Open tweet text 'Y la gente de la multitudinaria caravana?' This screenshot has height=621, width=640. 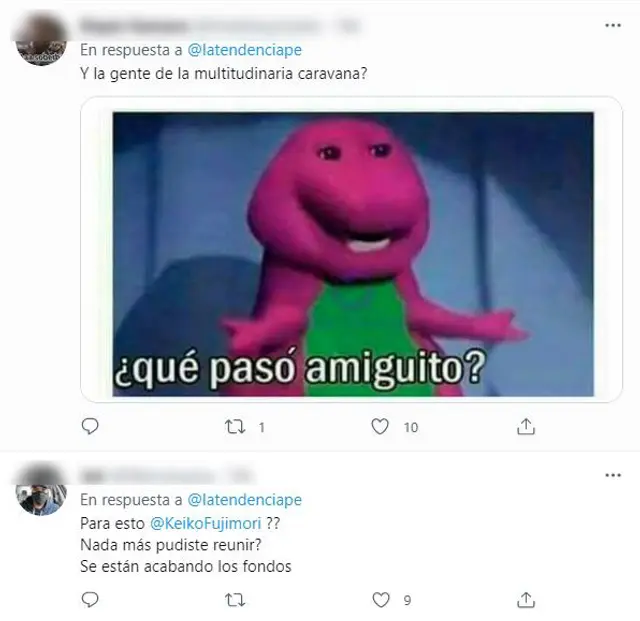[x=224, y=74]
